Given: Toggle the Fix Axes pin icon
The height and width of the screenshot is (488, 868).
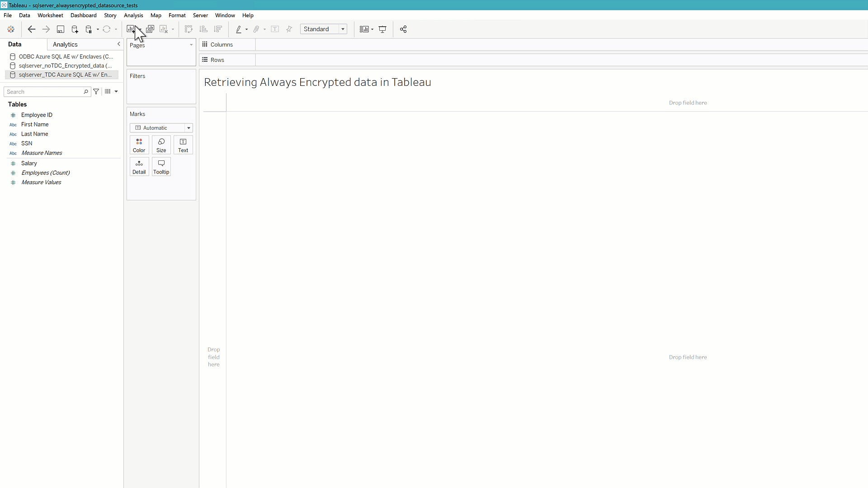Looking at the screenshot, I should (x=289, y=29).
